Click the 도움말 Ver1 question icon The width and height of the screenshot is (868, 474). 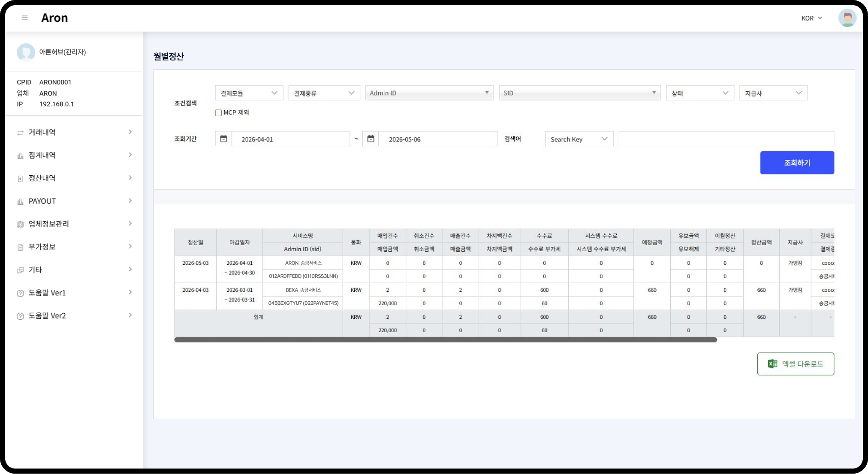(x=20, y=294)
